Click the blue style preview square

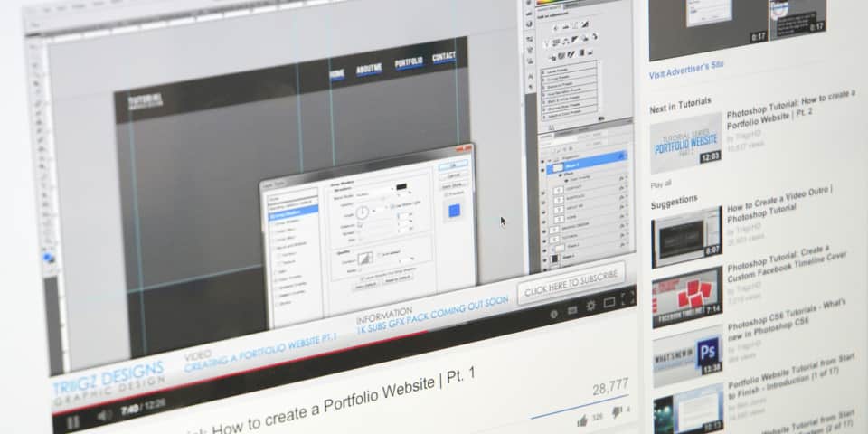(x=455, y=211)
